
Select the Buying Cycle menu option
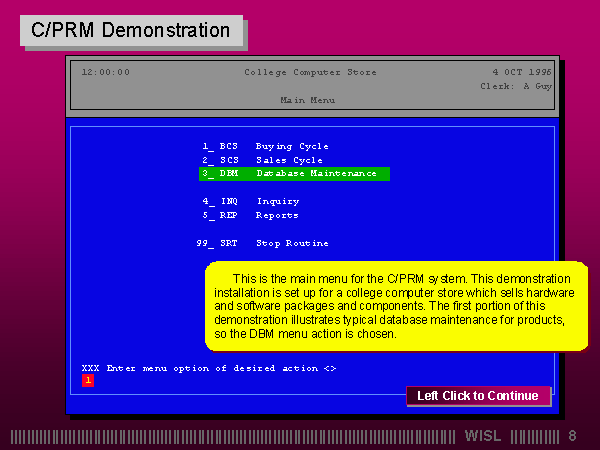pos(265,146)
